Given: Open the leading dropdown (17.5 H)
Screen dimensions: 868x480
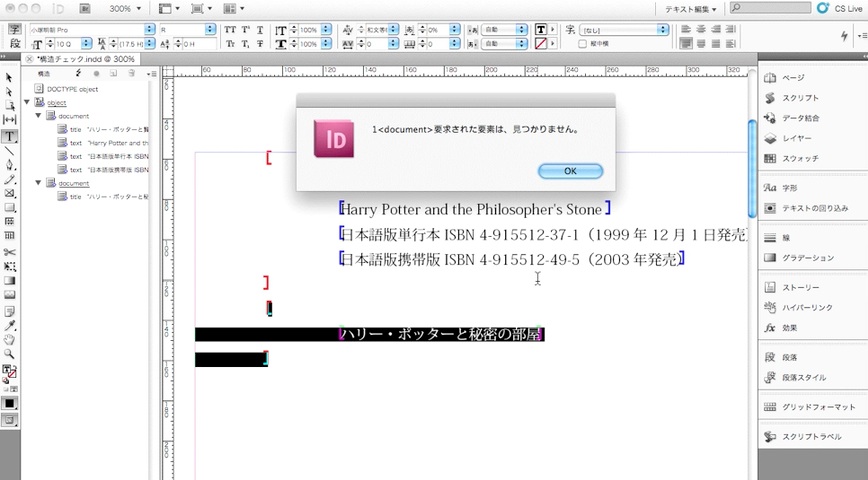Looking at the screenshot, I should [x=148, y=44].
